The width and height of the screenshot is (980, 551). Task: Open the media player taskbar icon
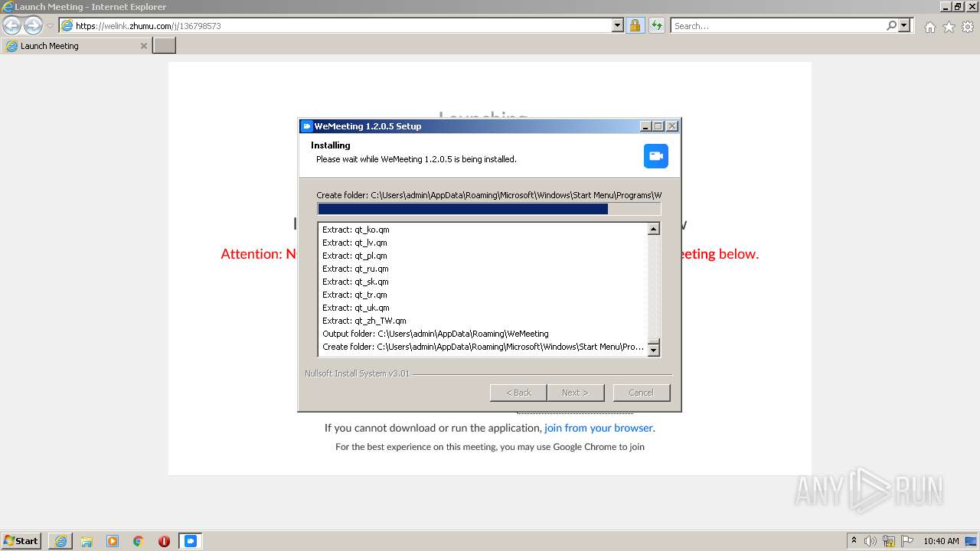click(x=113, y=541)
